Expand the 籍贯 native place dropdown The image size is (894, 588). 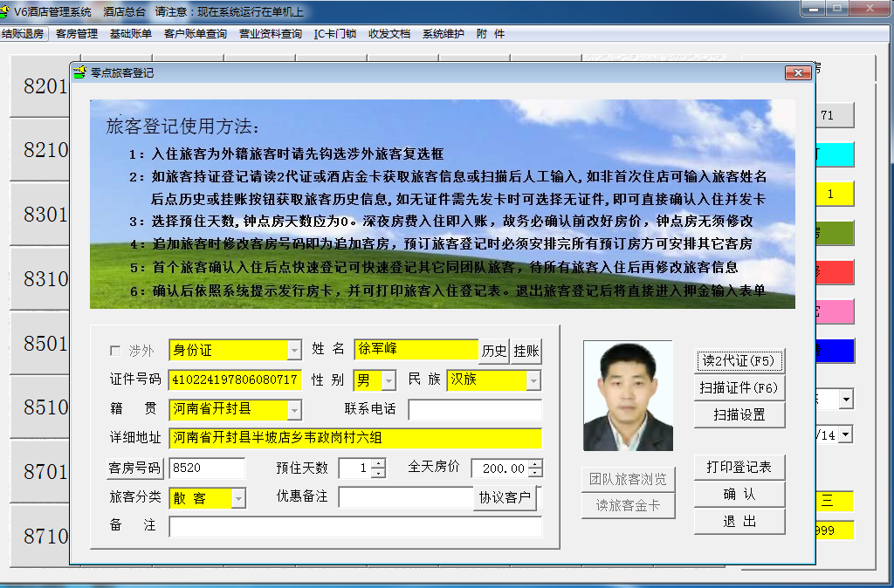pos(294,409)
